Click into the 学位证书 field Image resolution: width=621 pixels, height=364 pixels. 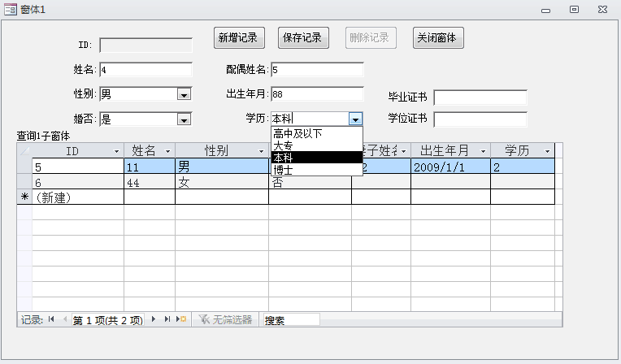coord(480,119)
